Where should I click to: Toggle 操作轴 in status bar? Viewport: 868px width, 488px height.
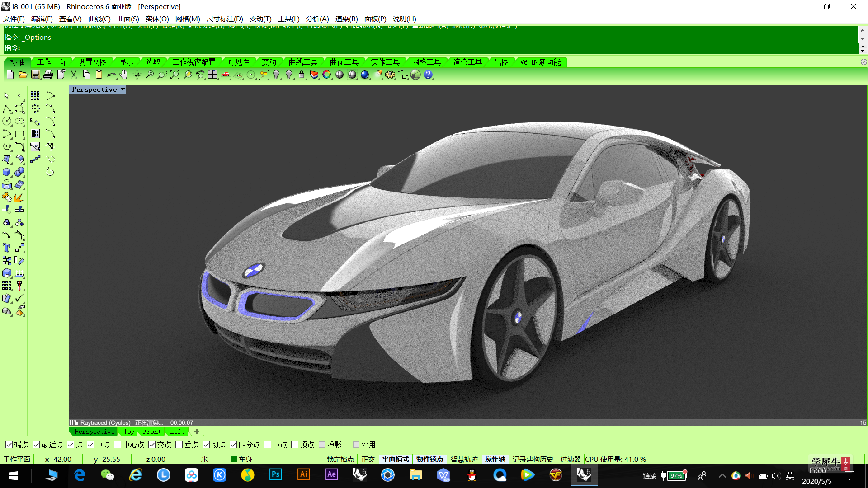495,459
